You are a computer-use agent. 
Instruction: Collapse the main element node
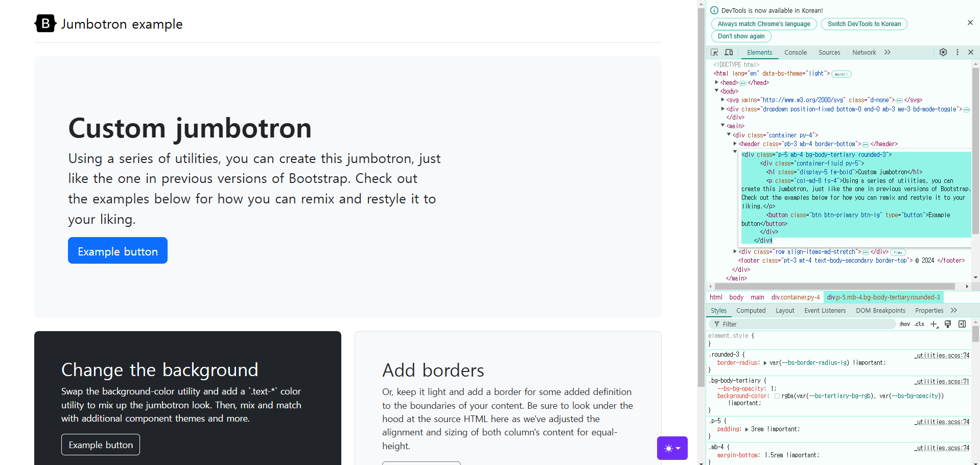tap(722, 126)
